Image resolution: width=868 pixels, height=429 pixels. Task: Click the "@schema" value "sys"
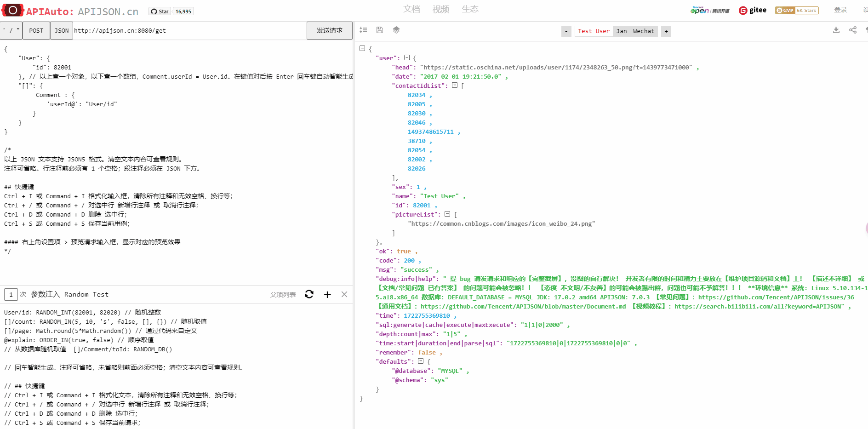tap(440, 380)
